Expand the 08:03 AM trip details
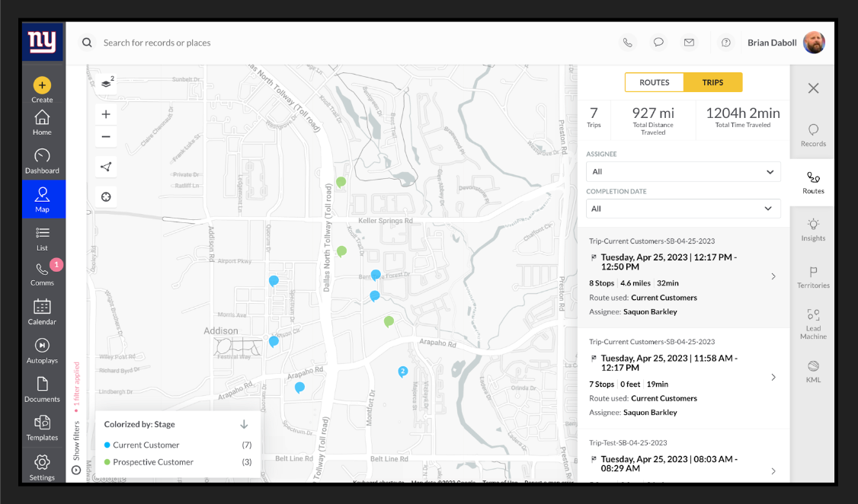The image size is (858, 504). tap(773, 471)
